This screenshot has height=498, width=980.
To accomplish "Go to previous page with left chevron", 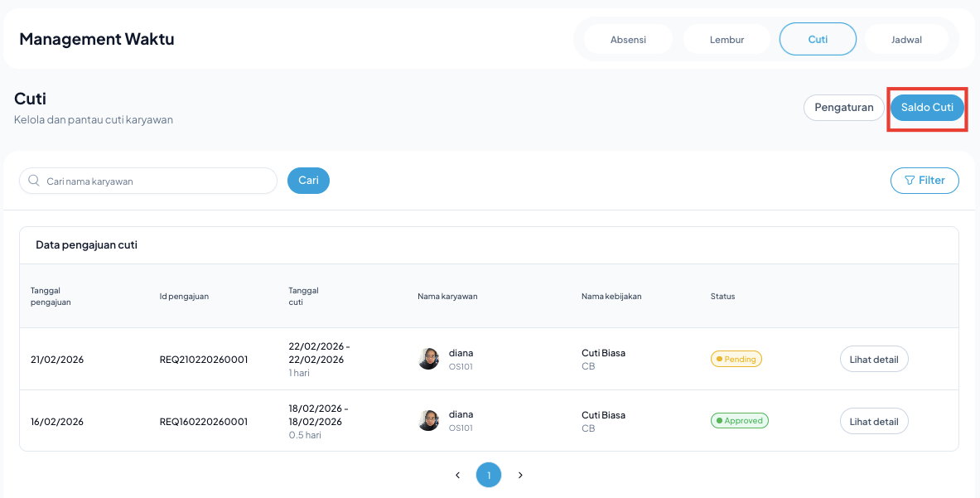I will pyautogui.click(x=457, y=476).
